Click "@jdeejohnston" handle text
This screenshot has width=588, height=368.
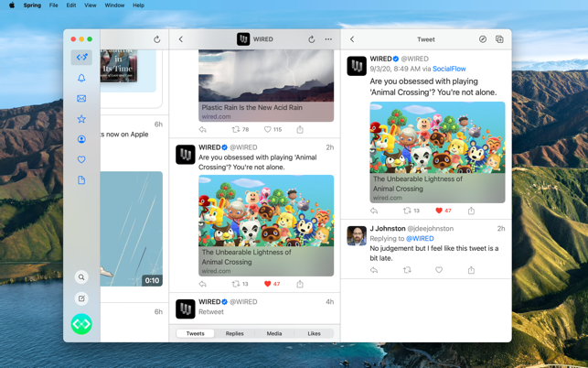point(431,228)
